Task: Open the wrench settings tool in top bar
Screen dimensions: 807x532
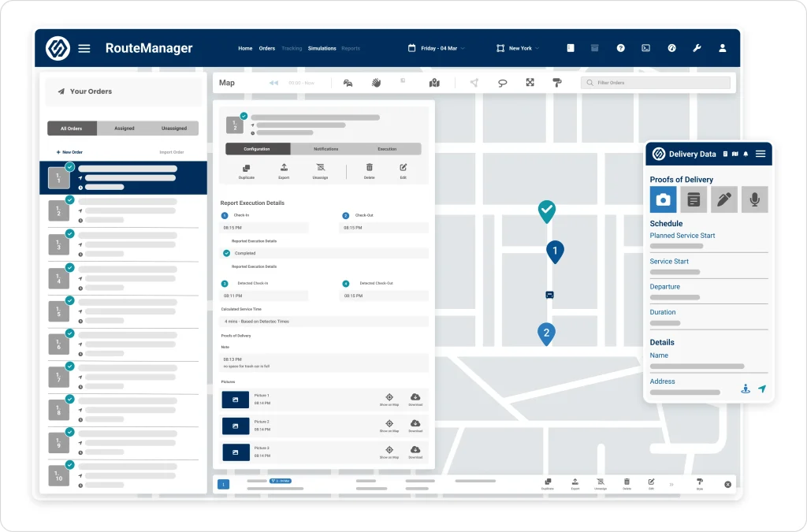Action: pyautogui.click(x=697, y=48)
